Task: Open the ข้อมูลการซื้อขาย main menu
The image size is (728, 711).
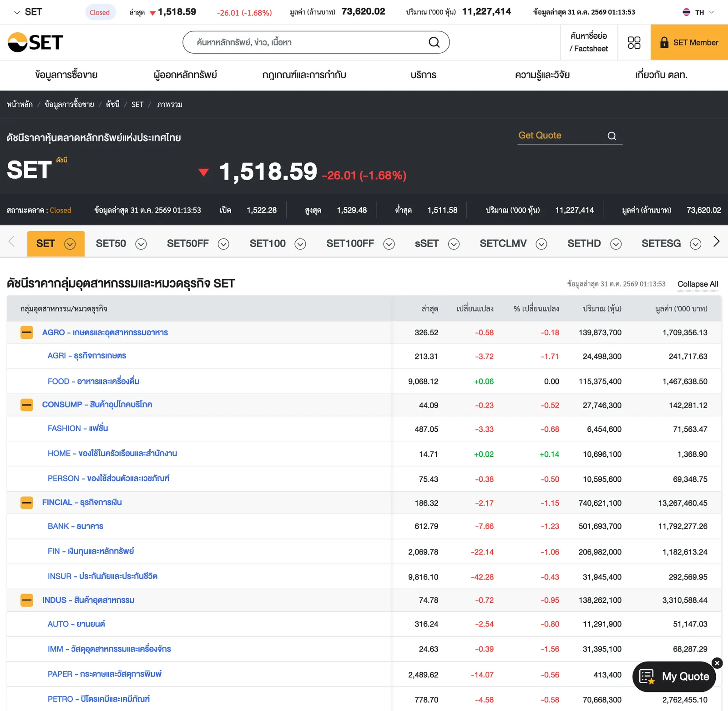Action: 66,75
